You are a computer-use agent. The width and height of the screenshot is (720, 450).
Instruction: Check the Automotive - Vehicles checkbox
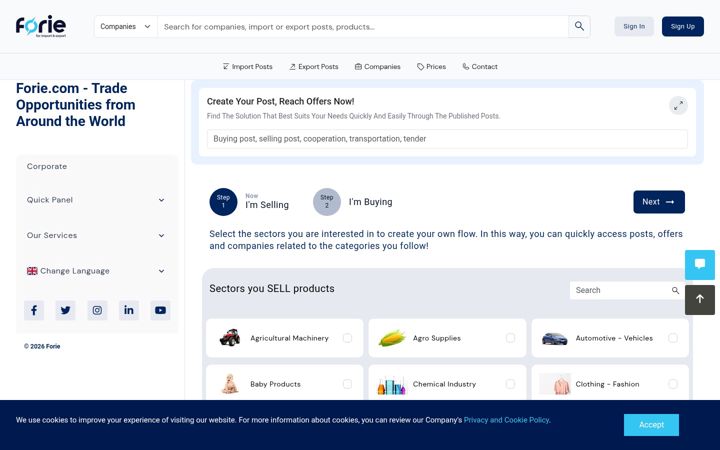(x=673, y=338)
